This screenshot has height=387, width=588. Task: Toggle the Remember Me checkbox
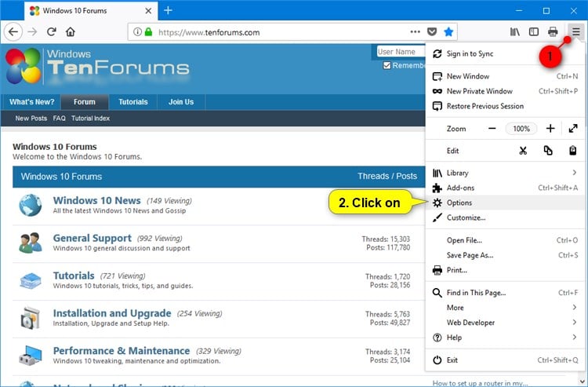tap(387, 66)
